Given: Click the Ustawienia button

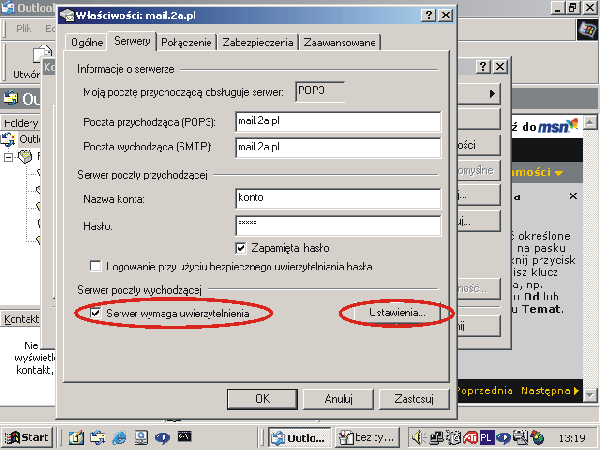Looking at the screenshot, I should pos(397,313).
